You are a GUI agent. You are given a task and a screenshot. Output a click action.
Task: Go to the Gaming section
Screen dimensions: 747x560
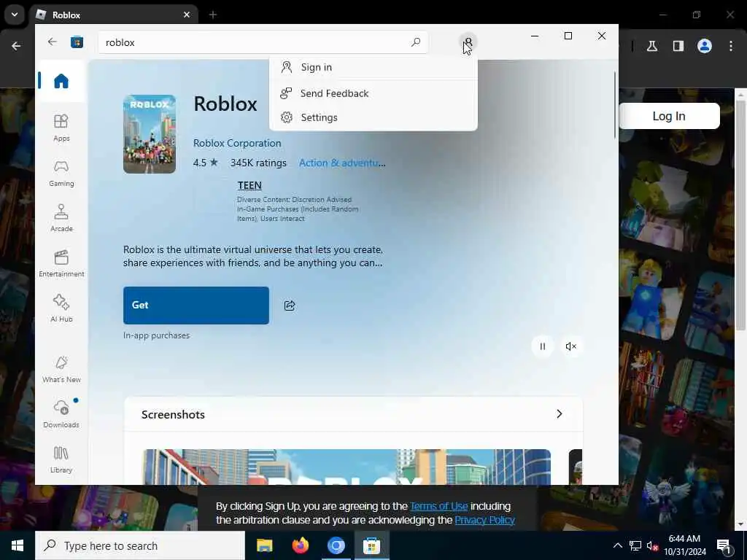pyautogui.click(x=61, y=174)
